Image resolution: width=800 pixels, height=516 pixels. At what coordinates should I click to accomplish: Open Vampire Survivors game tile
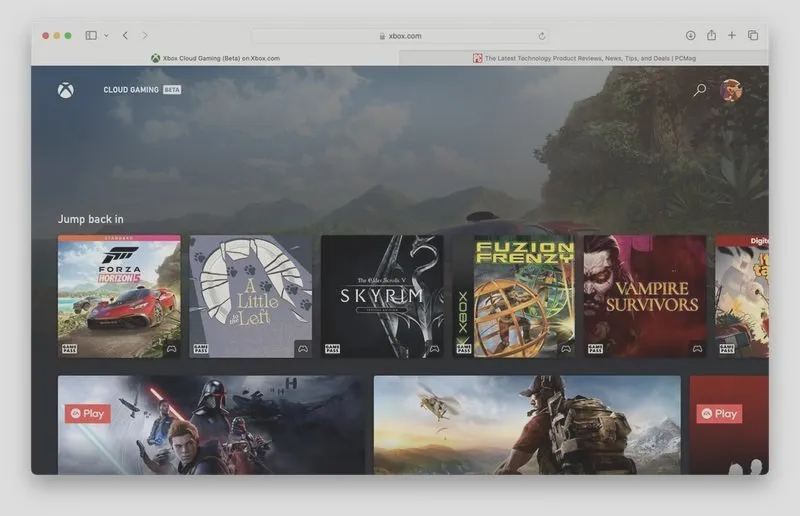coord(645,296)
